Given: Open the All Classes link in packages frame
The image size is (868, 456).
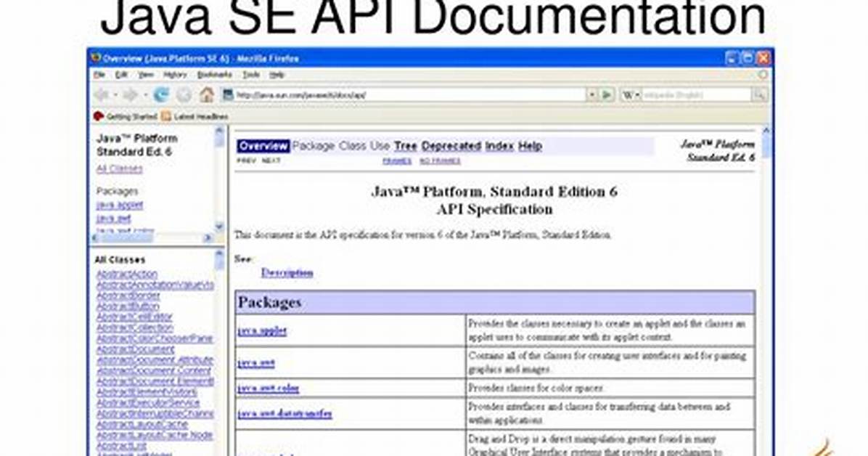Looking at the screenshot, I should pos(120,169).
